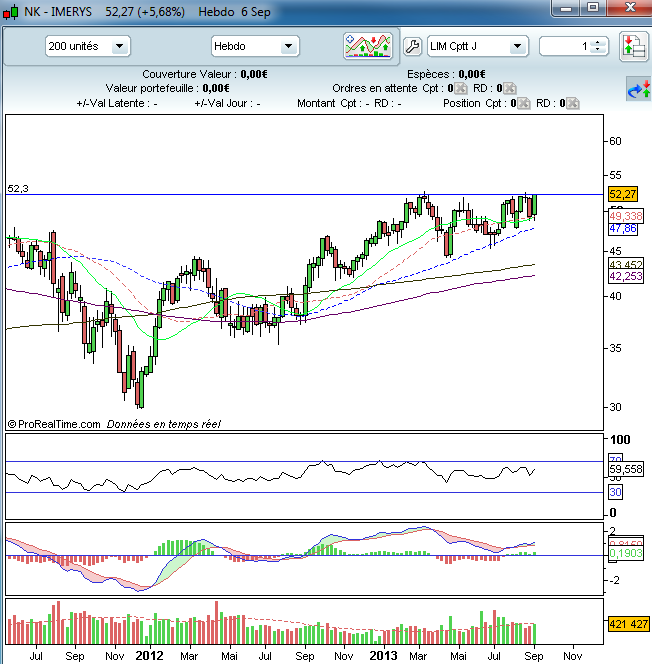Click the 2012 year label on time axis

[x=149, y=656]
